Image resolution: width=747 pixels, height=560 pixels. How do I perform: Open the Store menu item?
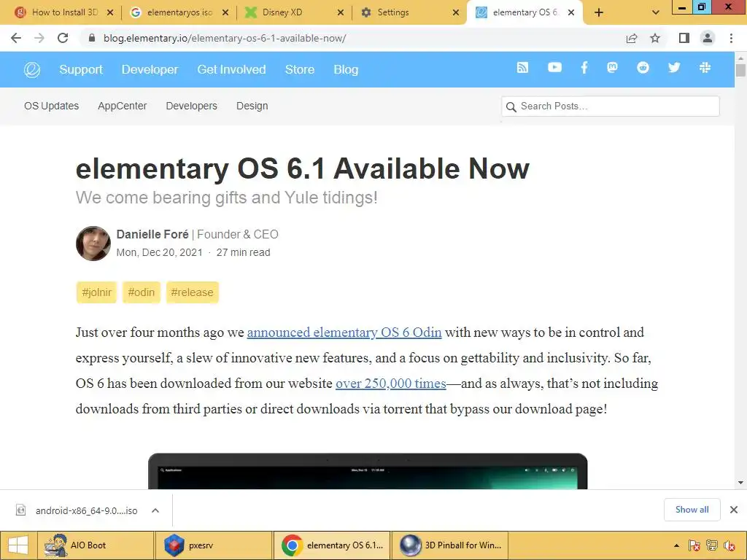(x=300, y=69)
